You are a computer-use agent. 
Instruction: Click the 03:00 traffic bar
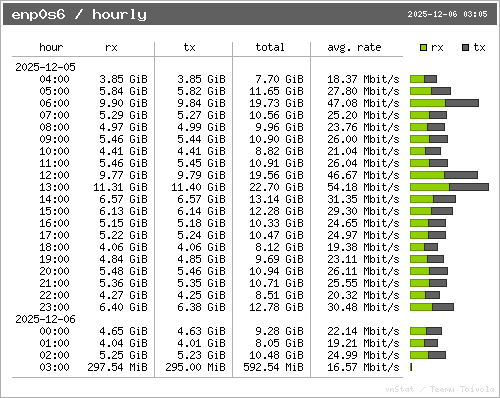tap(411, 367)
